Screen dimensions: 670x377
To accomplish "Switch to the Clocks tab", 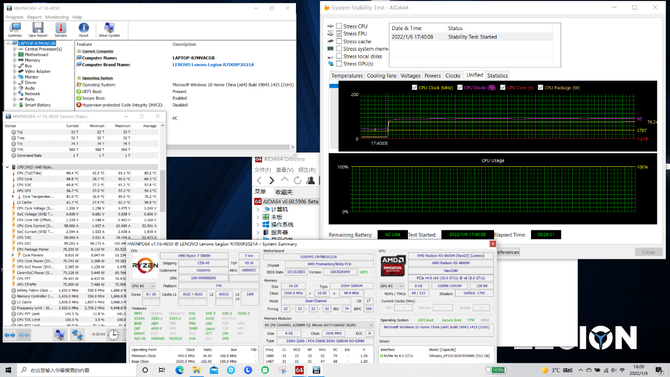I will point(453,76).
